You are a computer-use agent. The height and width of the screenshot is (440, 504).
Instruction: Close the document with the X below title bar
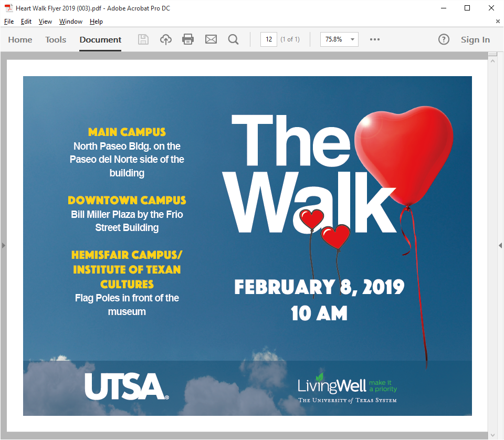(498, 22)
